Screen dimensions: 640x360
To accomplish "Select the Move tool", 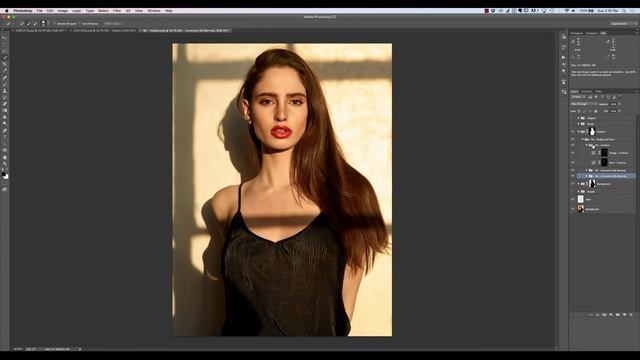I will [5, 38].
